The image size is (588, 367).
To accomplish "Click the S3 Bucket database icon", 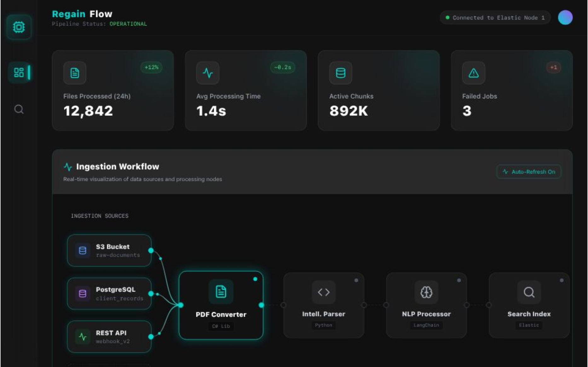I will (82, 251).
